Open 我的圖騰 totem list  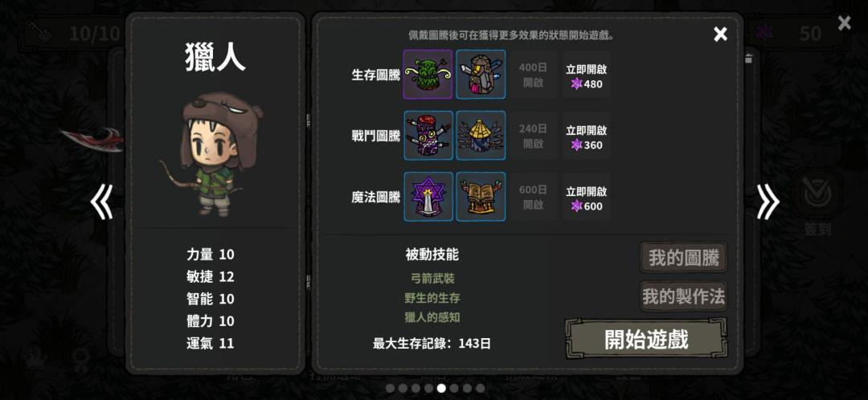point(684,258)
